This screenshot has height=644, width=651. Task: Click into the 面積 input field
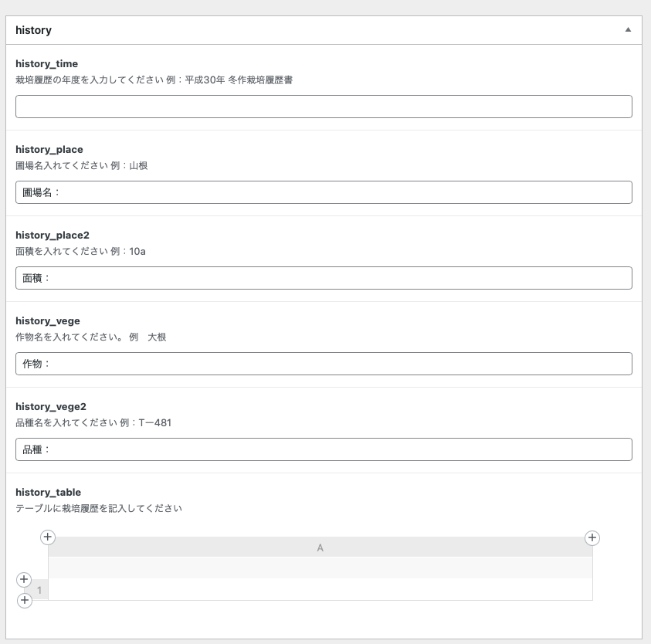[324, 278]
